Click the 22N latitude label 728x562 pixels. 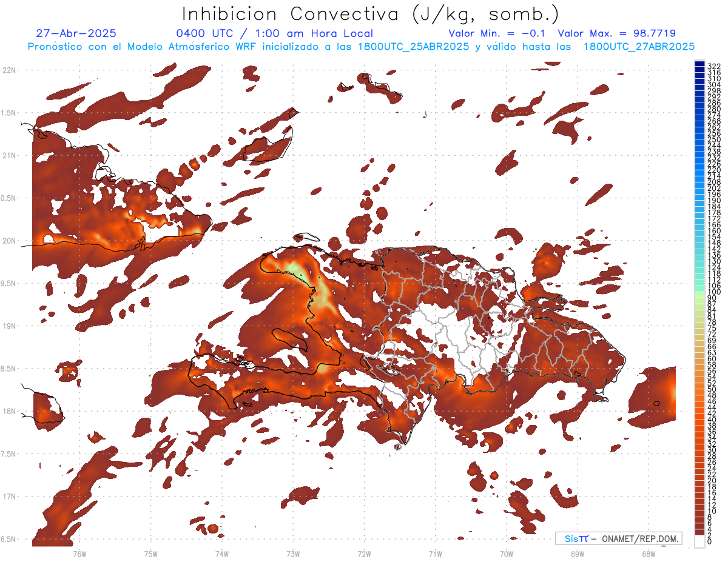pos(9,70)
